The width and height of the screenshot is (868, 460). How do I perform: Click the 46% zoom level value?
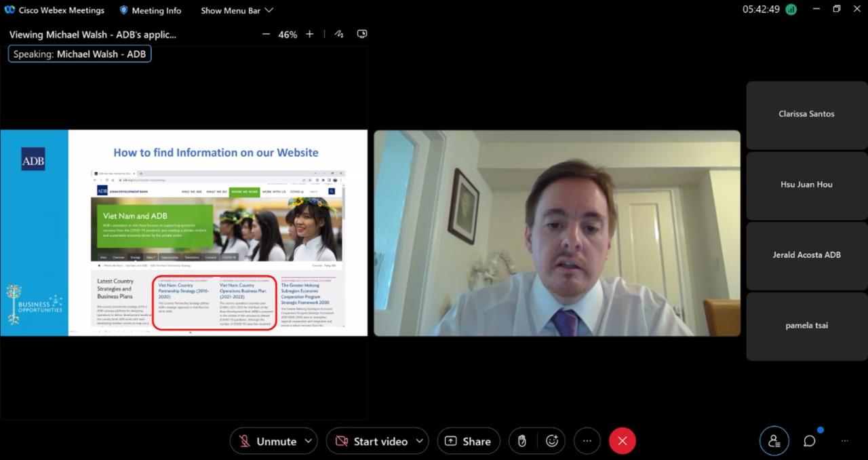(288, 34)
